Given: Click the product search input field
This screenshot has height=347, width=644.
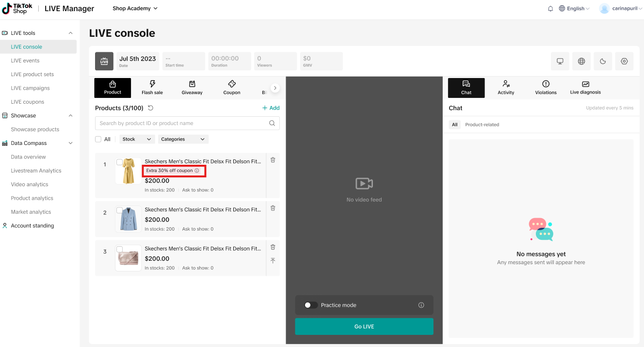Looking at the screenshot, I should pyautogui.click(x=182, y=123).
